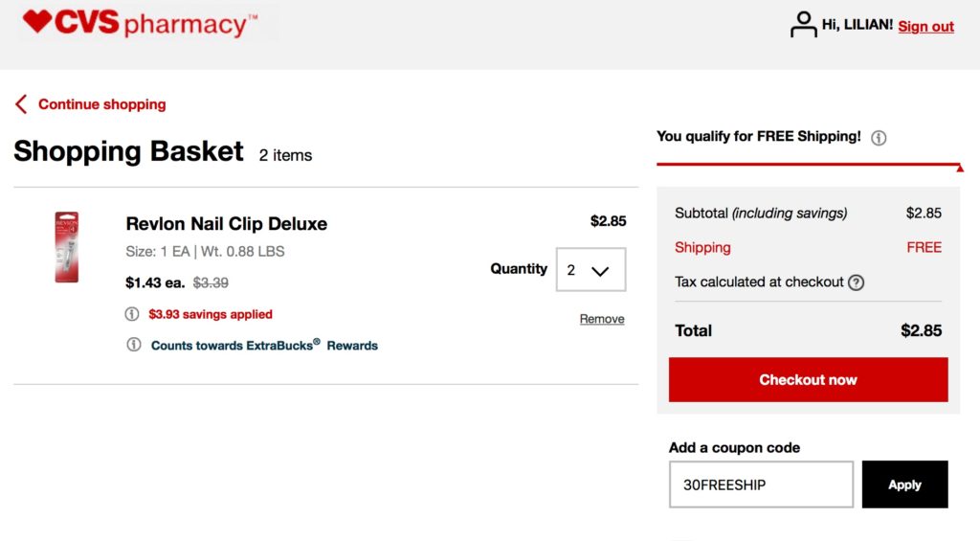Apply the coupon code

click(x=904, y=485)
